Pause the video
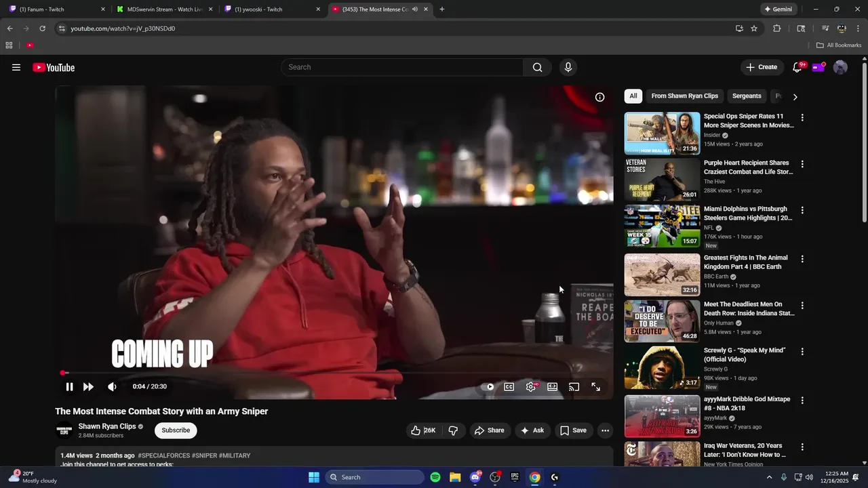The width and height of the screenshot is (868, 488). tap(69, 387)
